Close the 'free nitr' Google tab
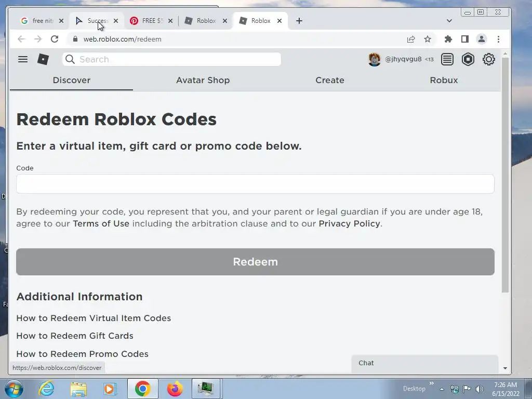Image resolution: width=532 pixels, height=399 pixels. (61, 21)
